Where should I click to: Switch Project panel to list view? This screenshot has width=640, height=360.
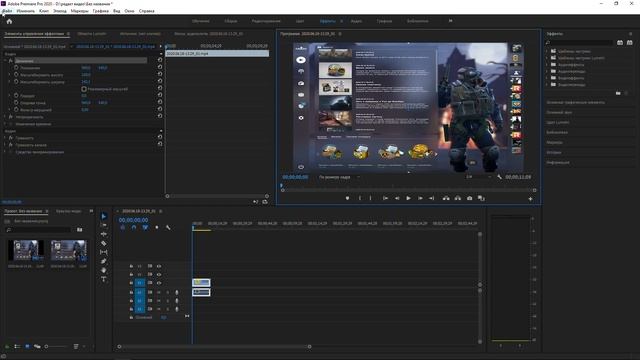(x=17, y=347)
